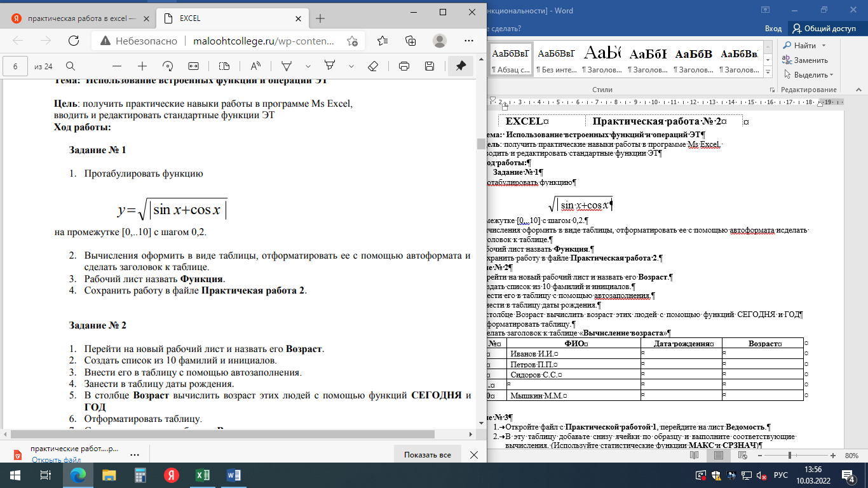Start Read aloud in the PDF toolbar
868x488 pixels.
click(256, 66)
